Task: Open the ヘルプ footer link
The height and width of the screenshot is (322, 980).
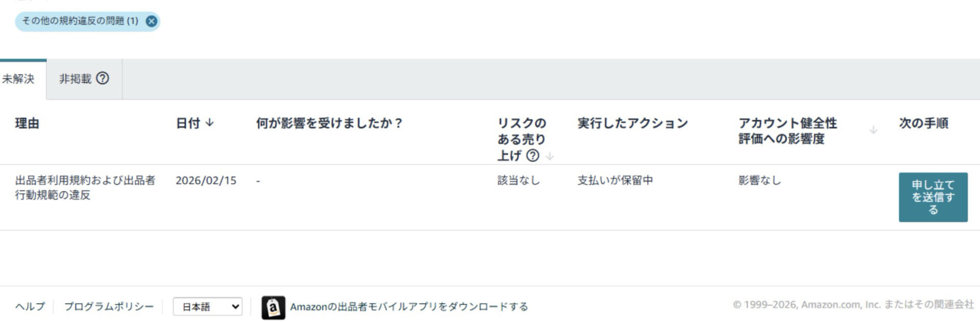Action: (30, 306)
